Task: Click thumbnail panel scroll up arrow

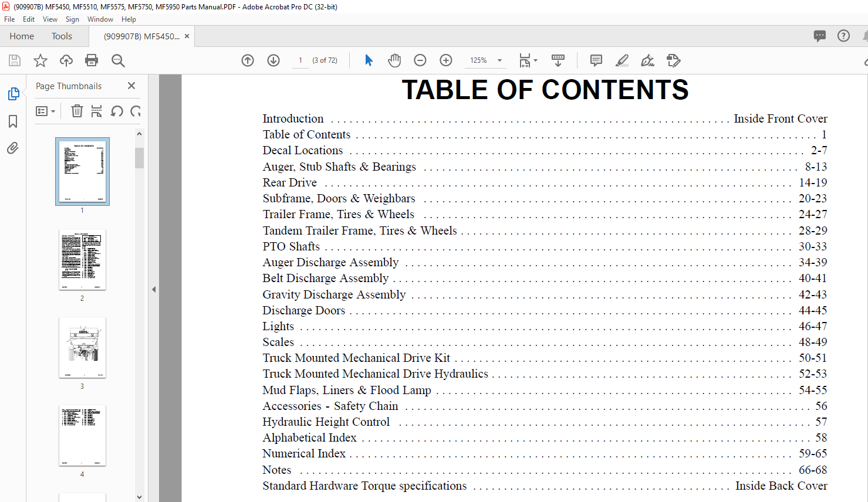Action: click(x=139, y=134)
